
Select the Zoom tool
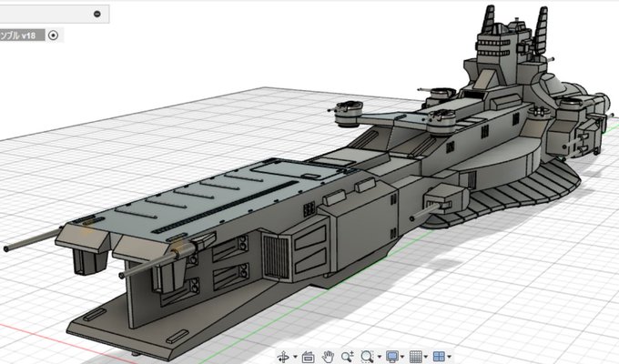(x=348, y=357)
